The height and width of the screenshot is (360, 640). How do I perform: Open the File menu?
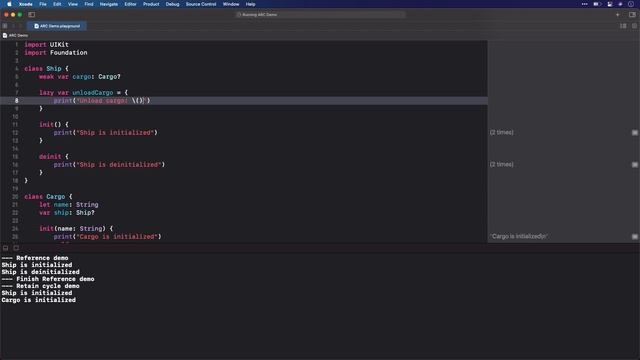[x=43, y=4]
